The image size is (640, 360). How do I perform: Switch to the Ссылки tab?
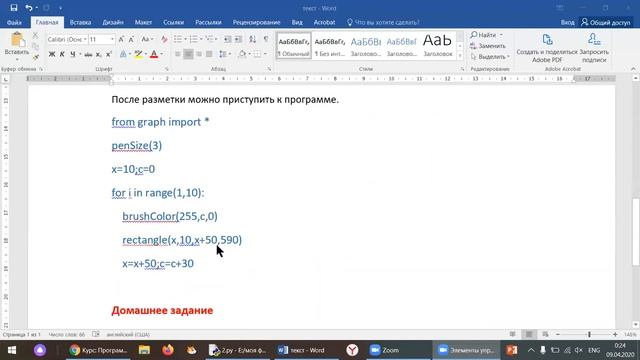[x=173, y=22]
